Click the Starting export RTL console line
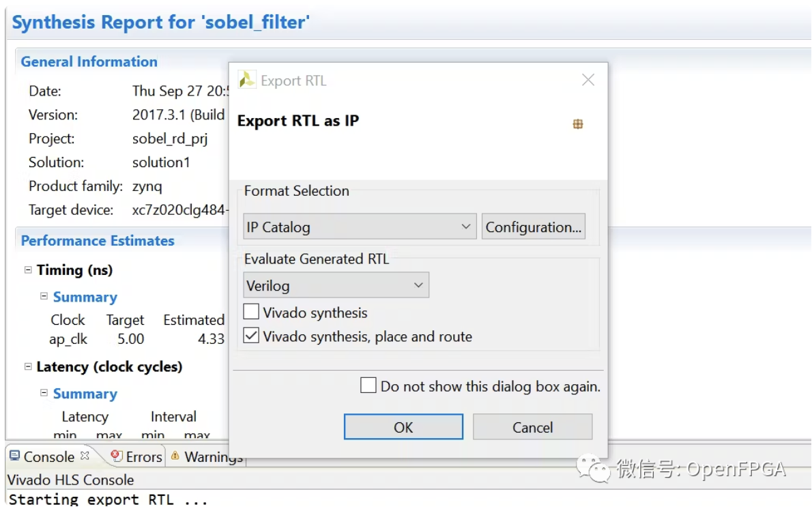812x509 pixels. coord(108,499)
